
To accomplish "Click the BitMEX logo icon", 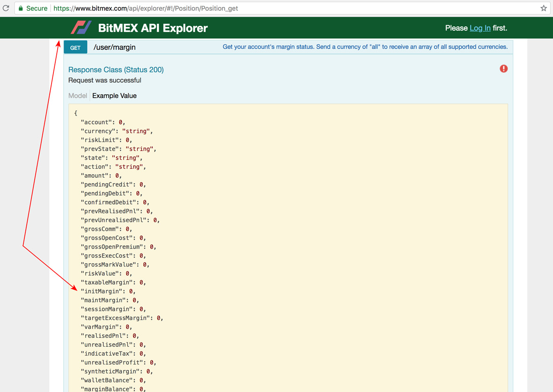I will tap(81, 28).
